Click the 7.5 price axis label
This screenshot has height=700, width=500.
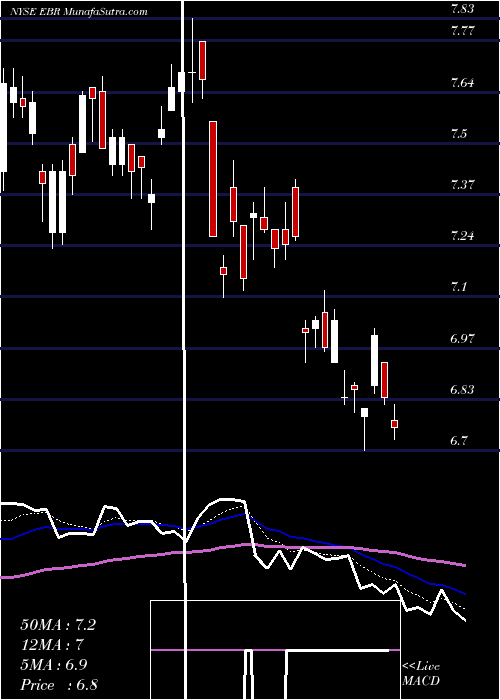pos(459,133)
